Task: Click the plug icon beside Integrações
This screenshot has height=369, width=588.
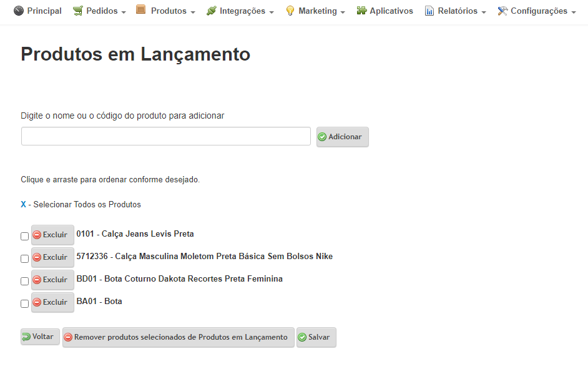Action: pos(212,11)
